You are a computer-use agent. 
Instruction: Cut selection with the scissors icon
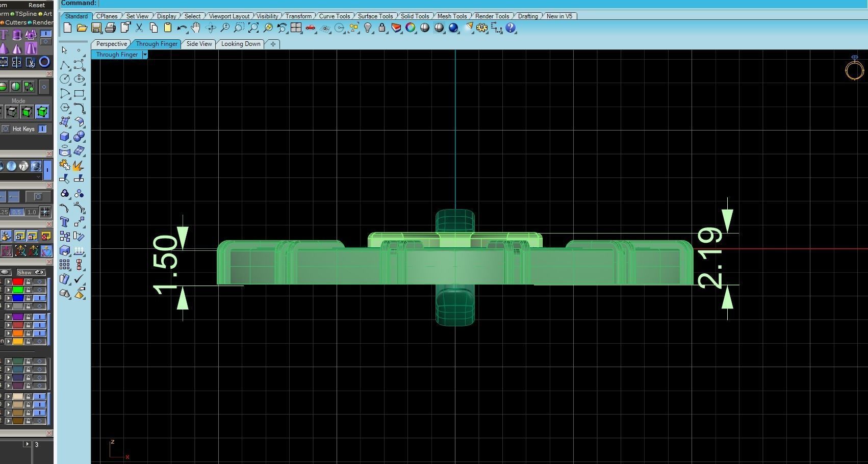point(139,28)
